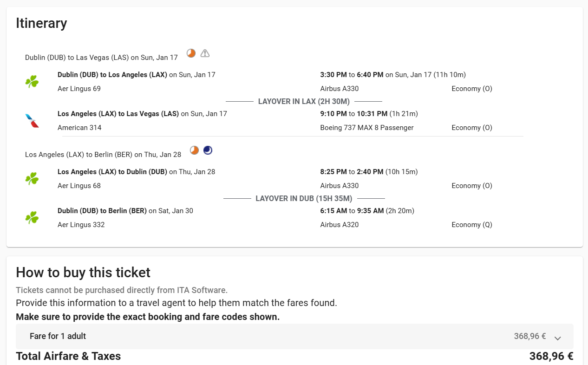Screen dimensions: 588x365
Task: Click the Aer Lingus shamrock logo for flight 68
Action: [x=32, y=179]
